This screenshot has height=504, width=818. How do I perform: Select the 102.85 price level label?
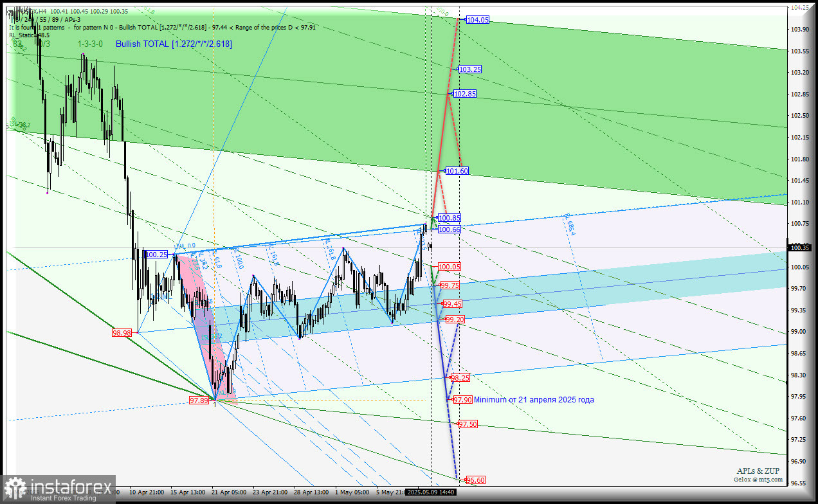pyautogui.click(x=465, y=93)
